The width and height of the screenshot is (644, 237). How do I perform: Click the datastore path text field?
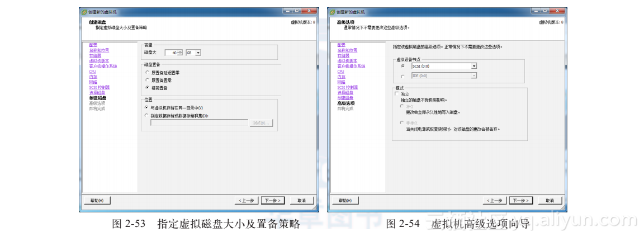point(199,123)
